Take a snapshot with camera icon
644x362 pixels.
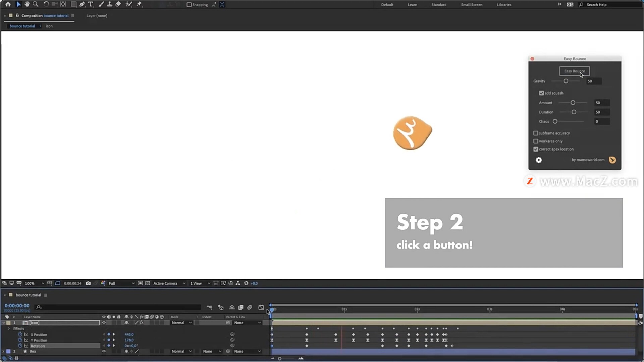pos(88,283)
